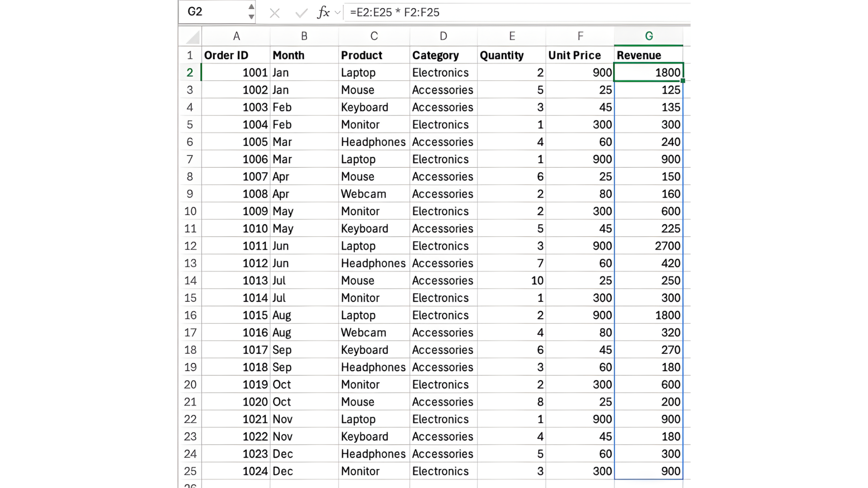
Task: Select the Order ID 1013 cell
Action: pyautogui.click(x=236, y=281)
